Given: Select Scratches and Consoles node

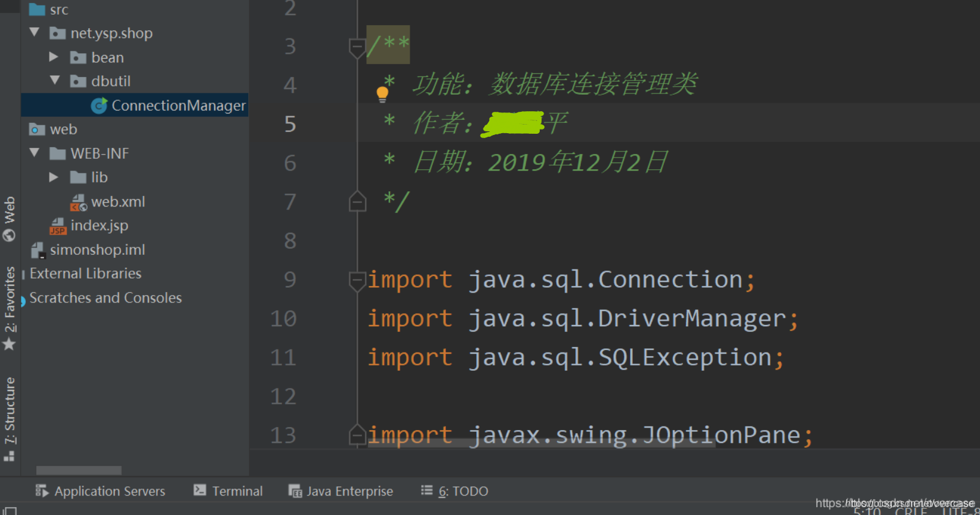Looking at the screenshot, I should (x=106, y=298).
